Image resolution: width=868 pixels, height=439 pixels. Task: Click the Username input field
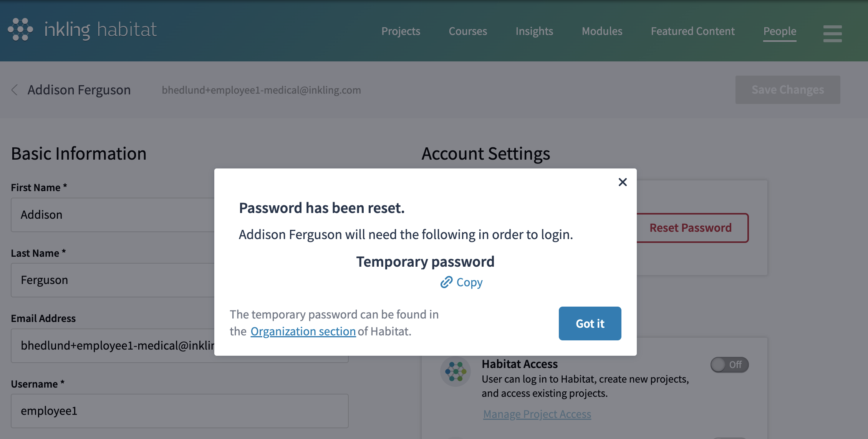coord(179,411)
